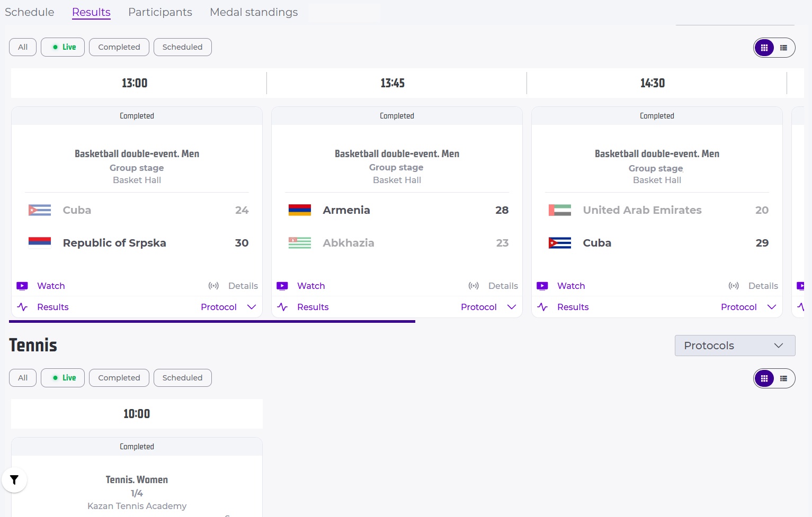Image resolution: width=812 pixels, height=517 pixels.
Task: Click the United Arab Emirates flag icon
Action: tap(560, 210)
